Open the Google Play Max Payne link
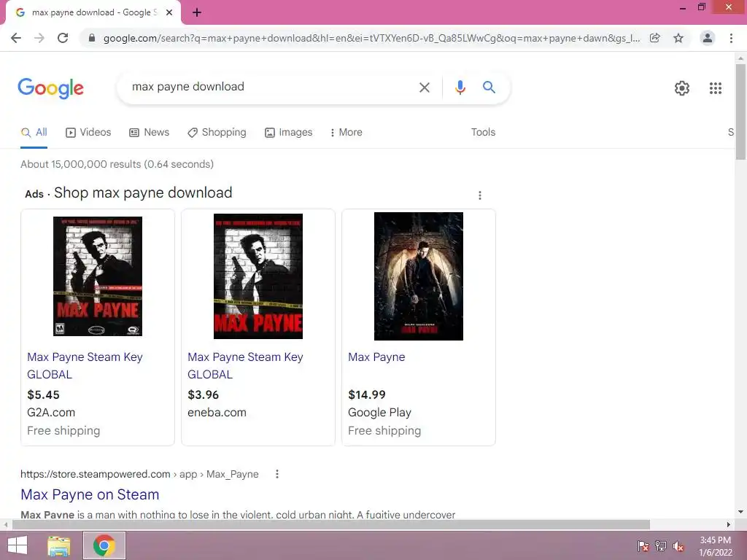The image size is (747, 560). point(376,357)
